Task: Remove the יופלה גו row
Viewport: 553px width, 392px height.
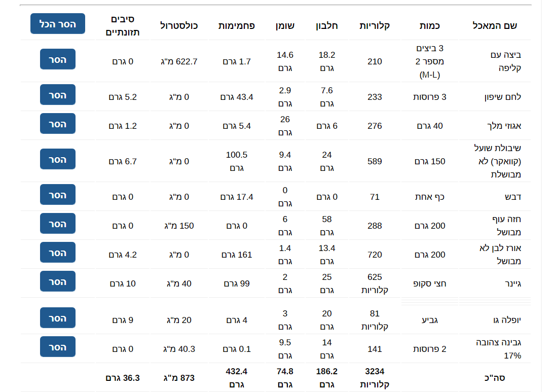Action: pos(57,317)
